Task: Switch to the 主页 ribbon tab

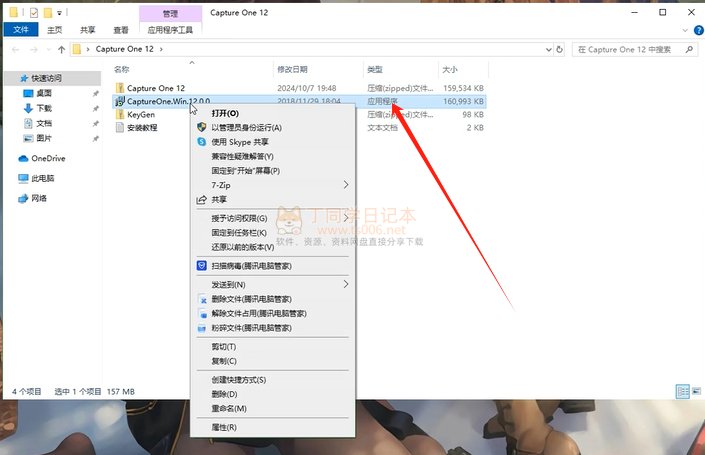Action: (x=55, y=30)
